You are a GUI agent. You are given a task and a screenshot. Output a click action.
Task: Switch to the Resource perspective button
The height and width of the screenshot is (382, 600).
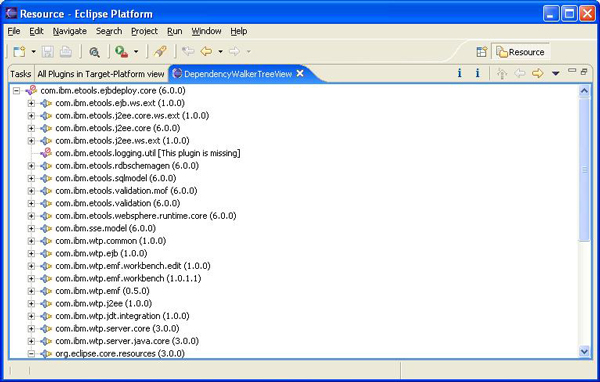click(521, 52)
